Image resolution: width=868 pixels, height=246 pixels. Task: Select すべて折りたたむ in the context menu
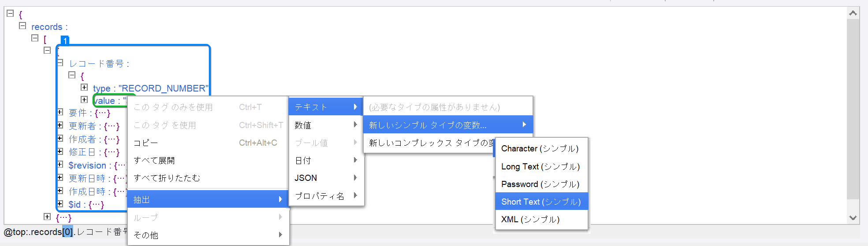[x=208, y=178]
